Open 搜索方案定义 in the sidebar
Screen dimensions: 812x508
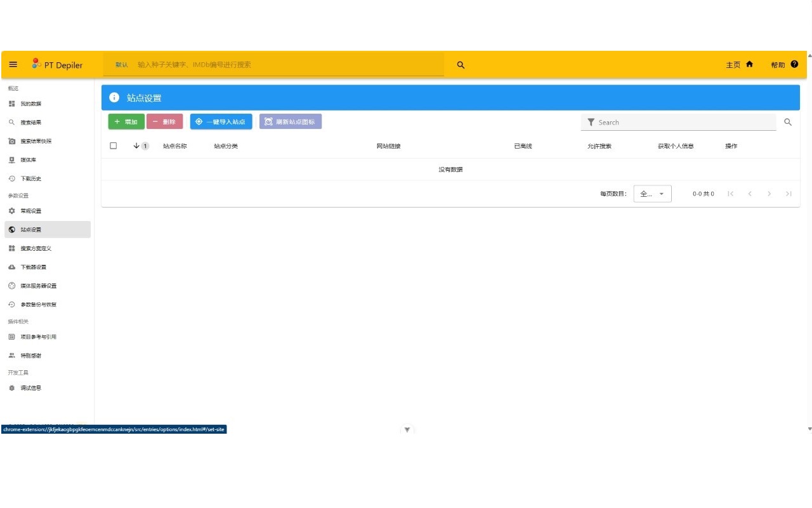pos(48,248)
